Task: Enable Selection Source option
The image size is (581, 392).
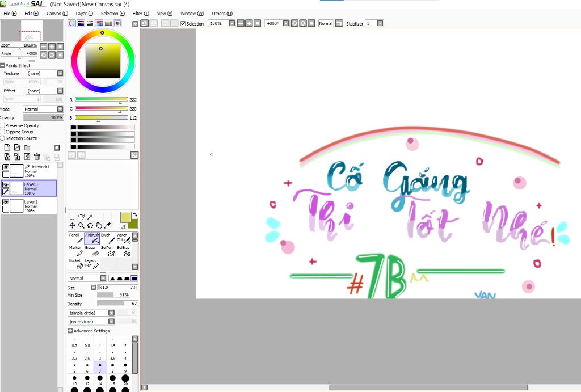Action: tap(2, 138)
